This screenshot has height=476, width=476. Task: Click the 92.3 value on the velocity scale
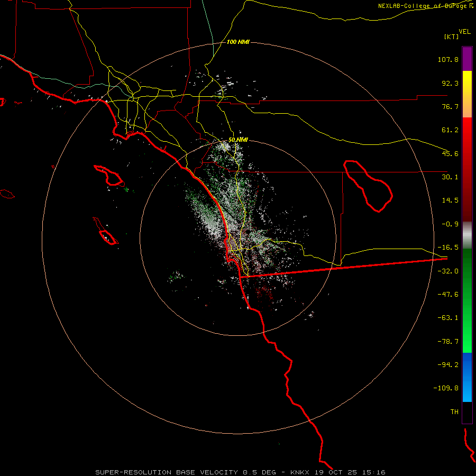click(x=450, y=83)
